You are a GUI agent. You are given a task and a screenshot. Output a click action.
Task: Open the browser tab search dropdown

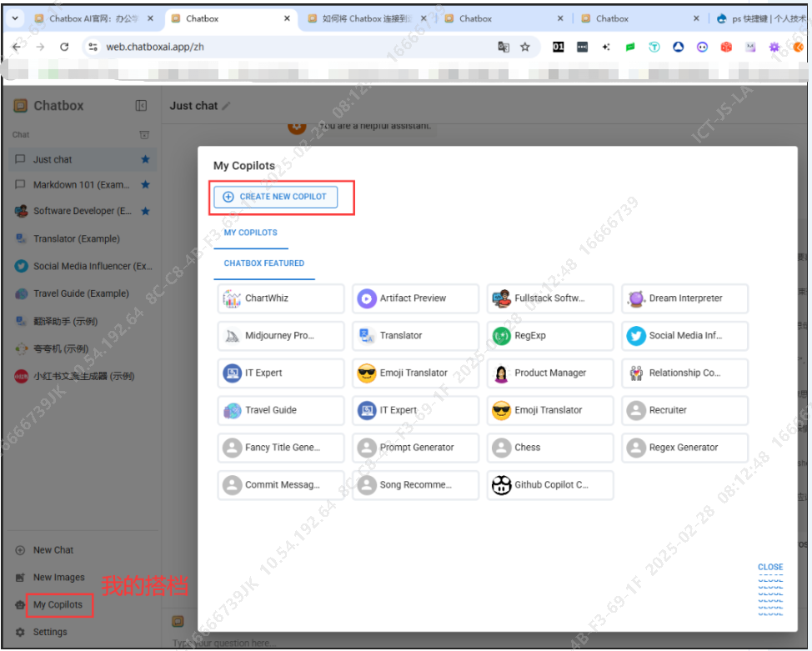(15, 18)
